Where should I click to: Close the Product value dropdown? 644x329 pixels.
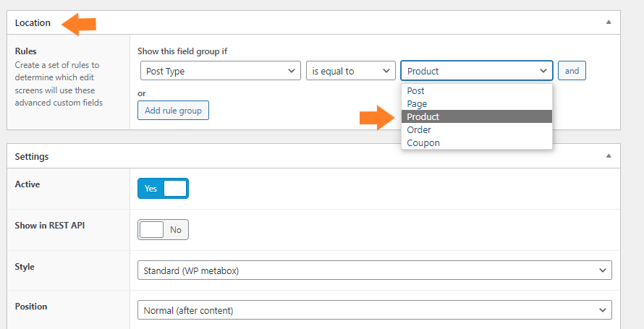pos(477,71)
